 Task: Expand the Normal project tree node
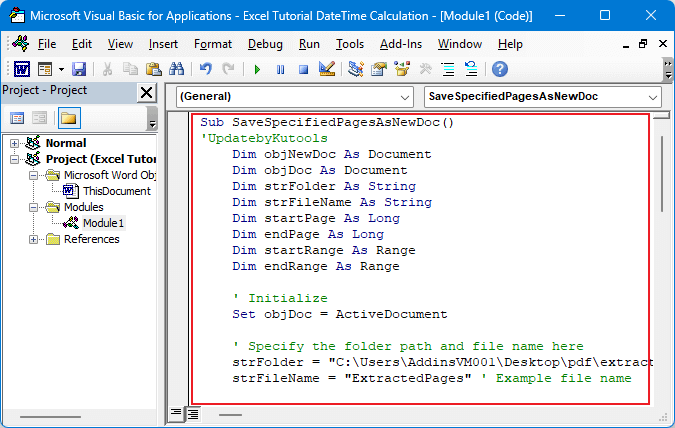pyautogui.click(x=15, y=143)
